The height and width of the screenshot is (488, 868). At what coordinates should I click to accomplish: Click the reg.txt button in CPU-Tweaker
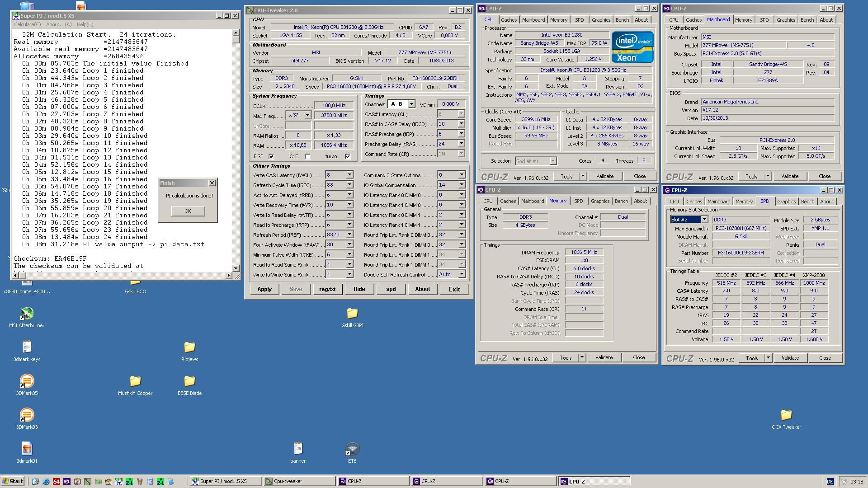coord(327,289)
